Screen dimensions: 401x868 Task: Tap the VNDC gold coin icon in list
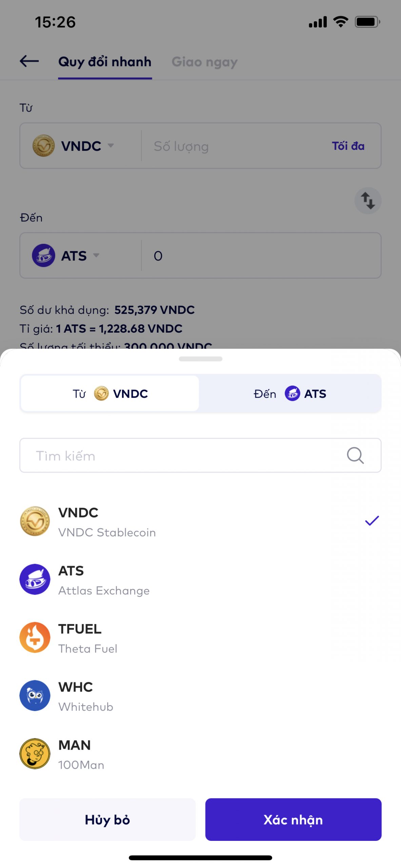tap(35, 521)
